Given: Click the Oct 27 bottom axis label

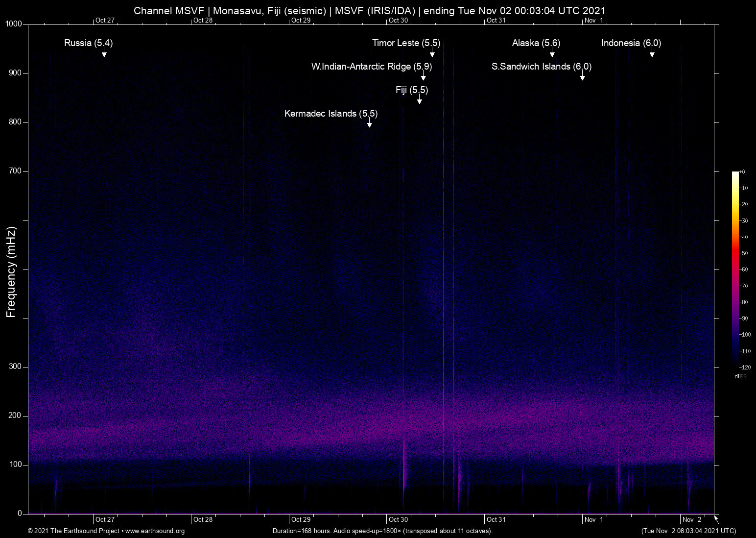Looking at the screenshot, I should click(105, 519).
